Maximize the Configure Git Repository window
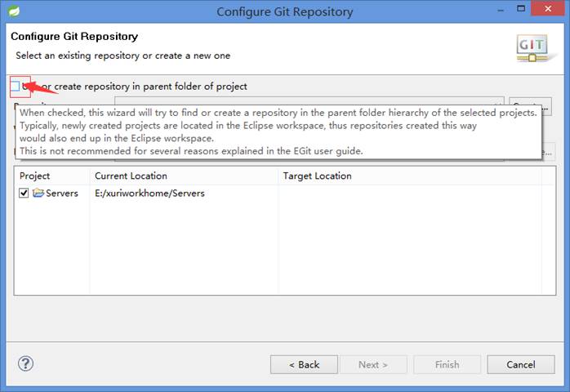This screenshot has width=570, height=392. [x=521, y=9]
